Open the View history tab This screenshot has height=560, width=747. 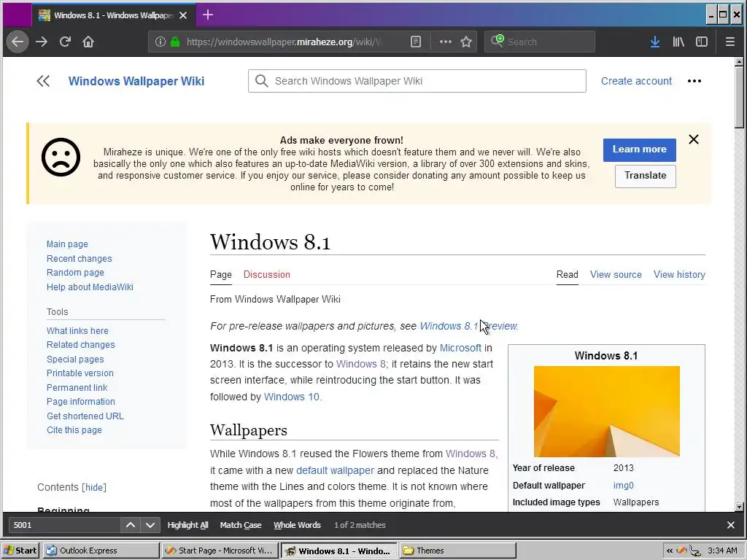[679, 275]
